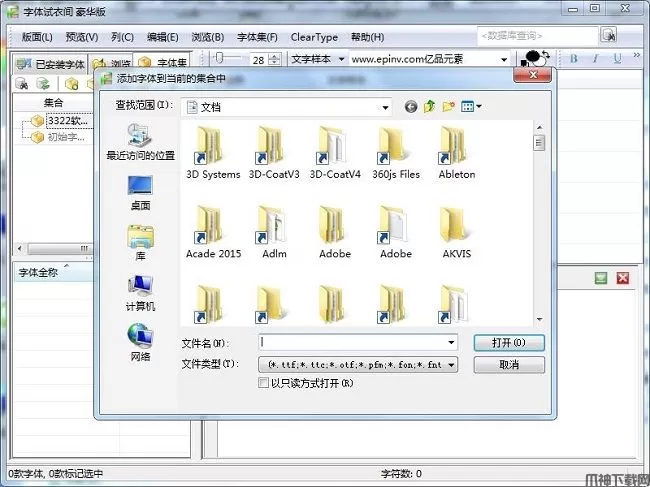650x487 pixels.
Task: Toggle underline formatting in main window
Action: coord(618,58)
